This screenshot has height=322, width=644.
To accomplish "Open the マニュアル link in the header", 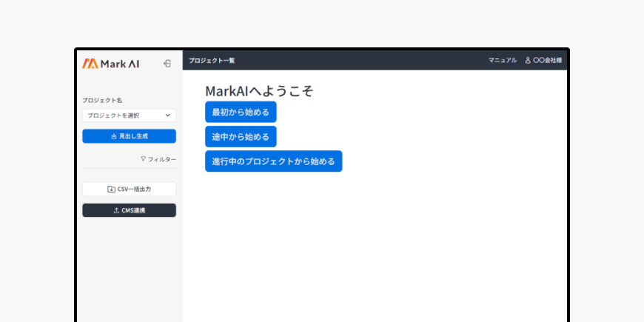I will coord(503,60).
